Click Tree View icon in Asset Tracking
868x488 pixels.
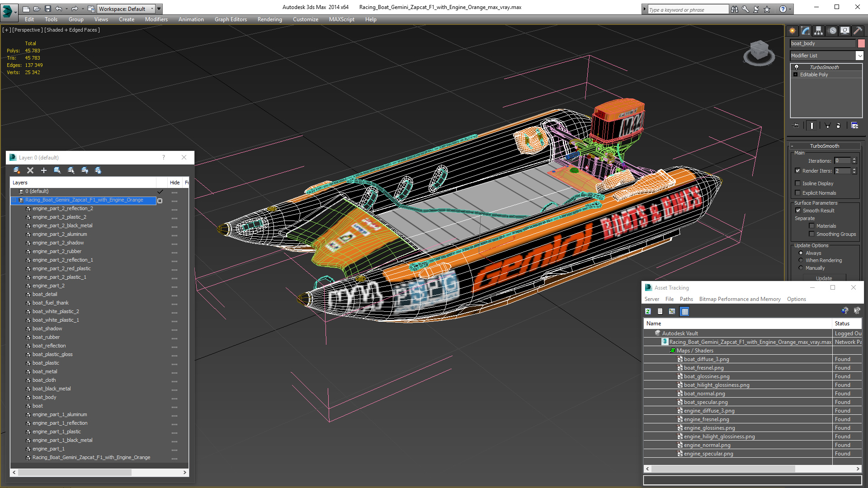click(x=672, y=311)
